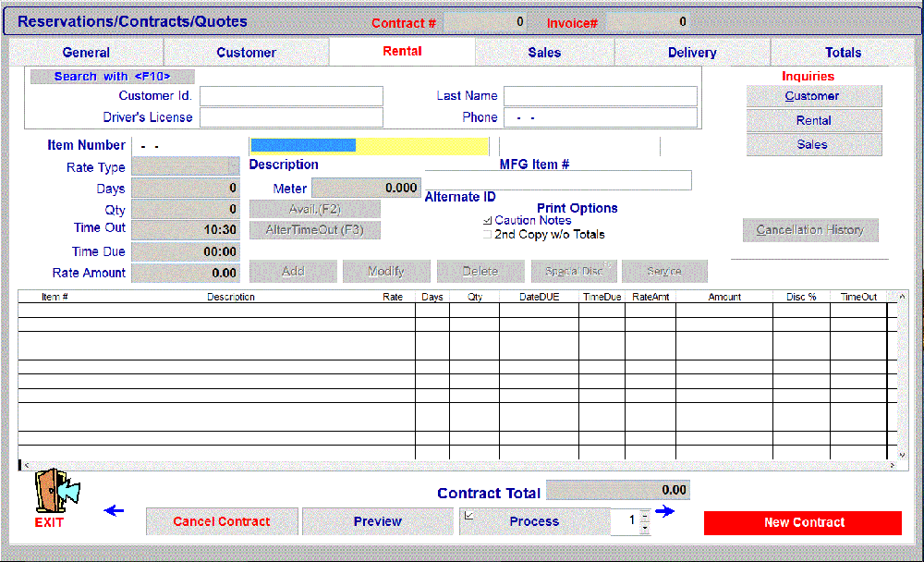The width and height of the screenshot is (924, 562).
Task: Toggle the small checkbox on Process button
Action: 468,516
